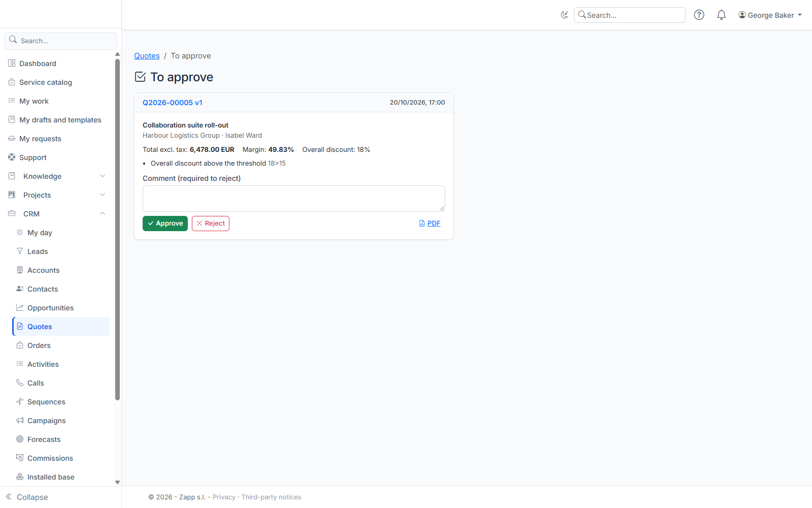
Task: Expand the Projects section
Action: (57, 195)
